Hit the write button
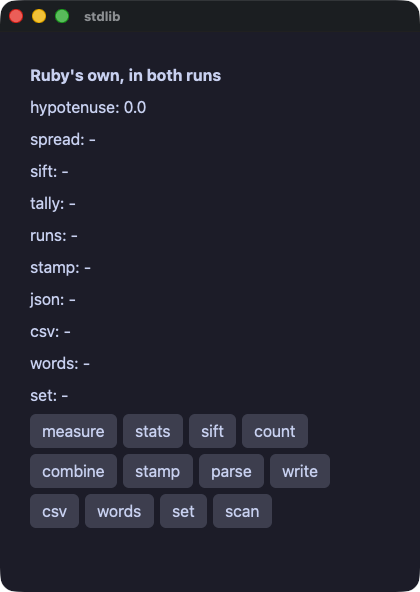420x592 pixels. (300, 471)
